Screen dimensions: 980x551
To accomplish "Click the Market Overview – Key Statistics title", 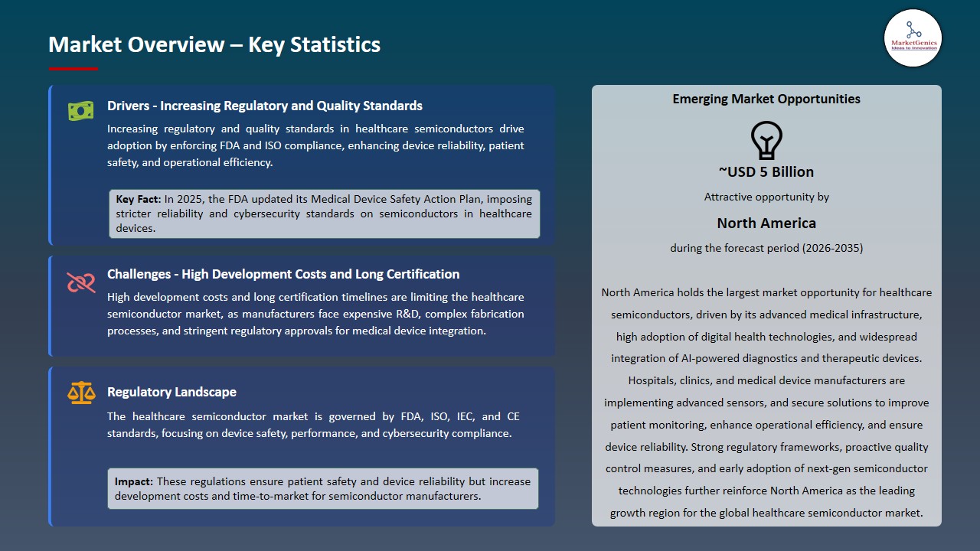I will tap(214, 44).
